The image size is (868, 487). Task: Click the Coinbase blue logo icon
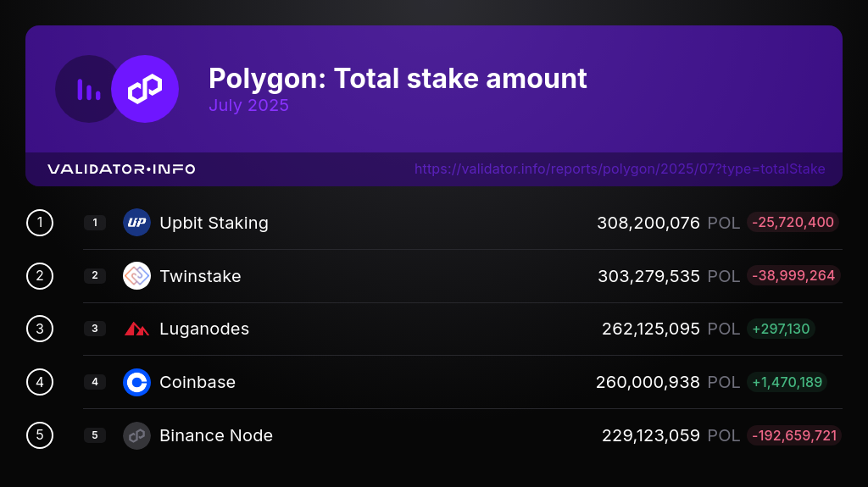click(x=136, y=382)
